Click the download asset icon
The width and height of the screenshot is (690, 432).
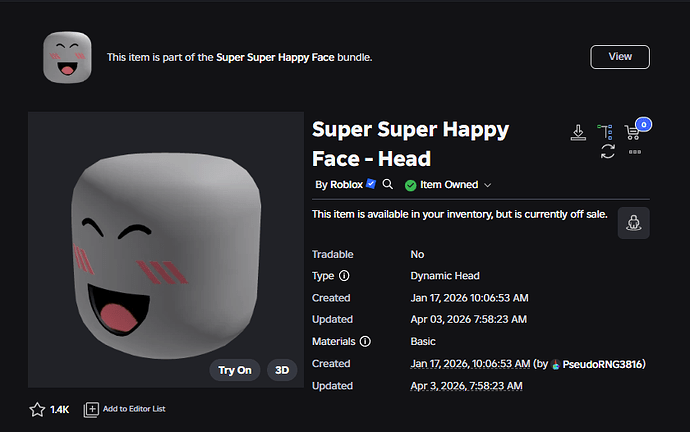[578, 132]
